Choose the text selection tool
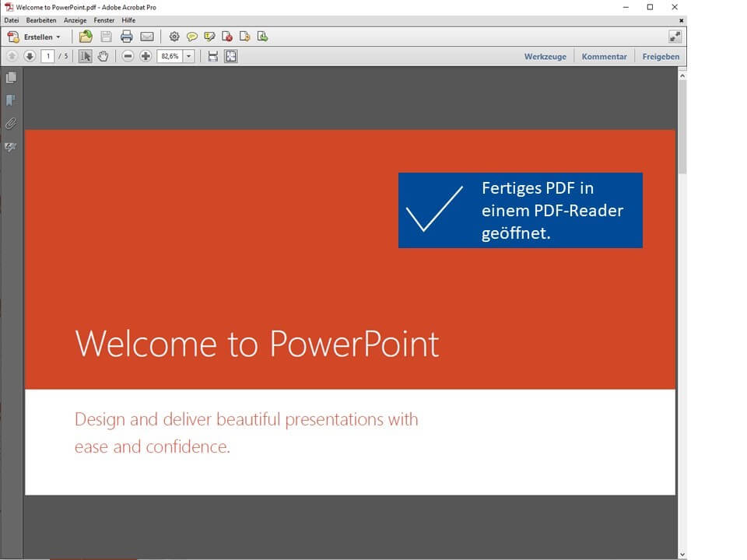 point(86,56)
